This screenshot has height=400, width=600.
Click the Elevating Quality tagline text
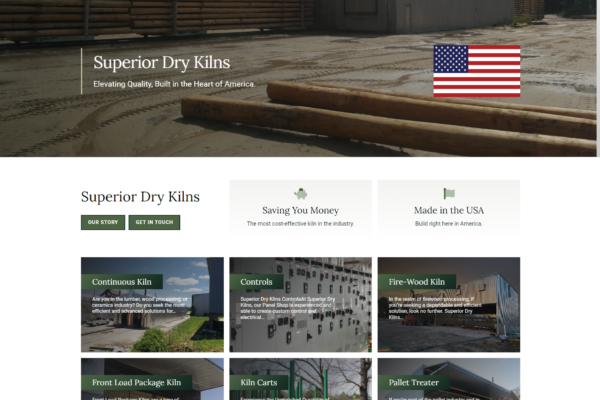click(174, 84)
